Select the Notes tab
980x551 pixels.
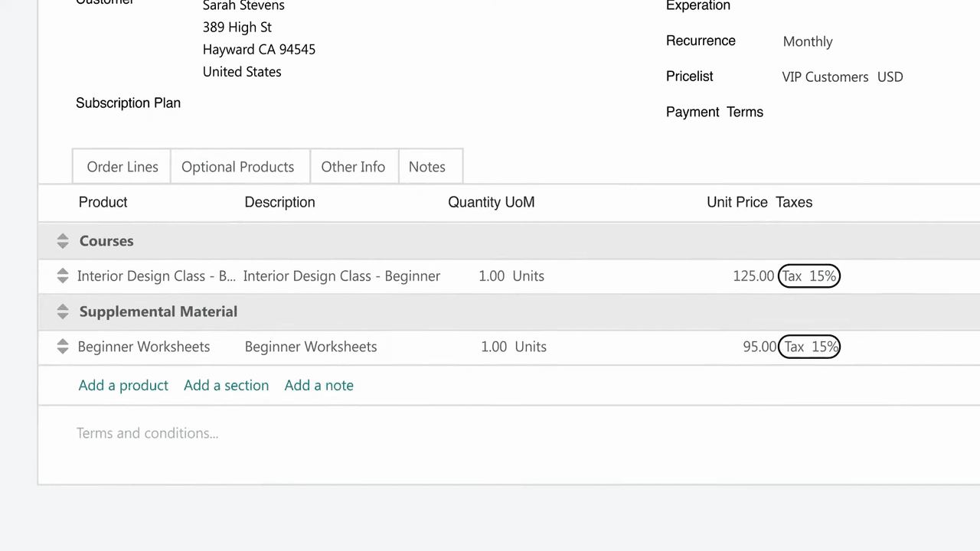tap(426, 167)
